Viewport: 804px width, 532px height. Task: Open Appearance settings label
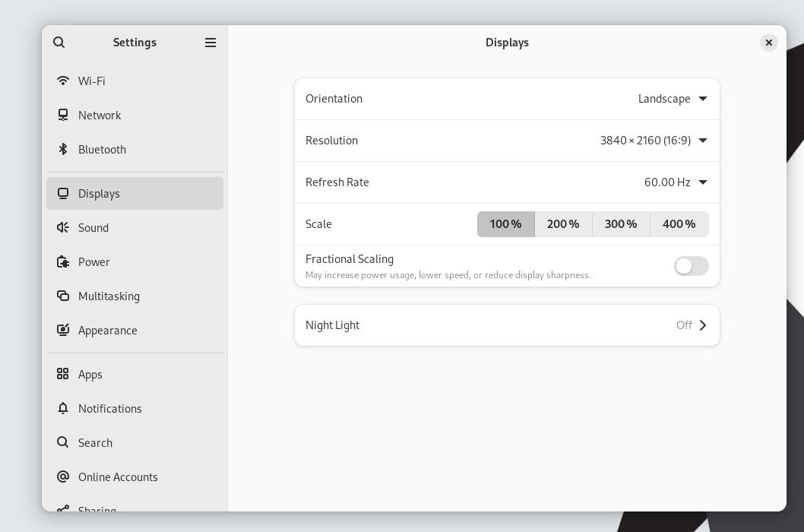tap(108, 331)
